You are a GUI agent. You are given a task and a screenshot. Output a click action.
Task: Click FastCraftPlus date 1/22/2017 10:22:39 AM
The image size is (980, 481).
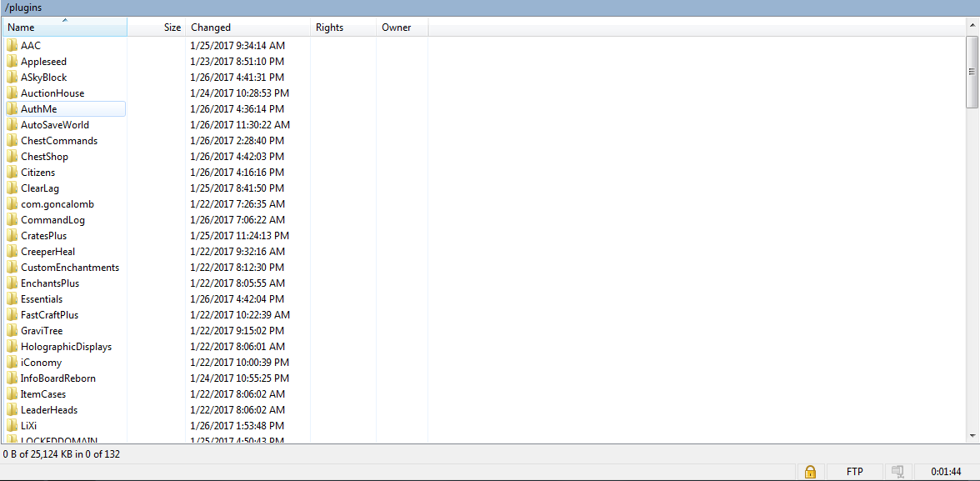coord(240,315)
